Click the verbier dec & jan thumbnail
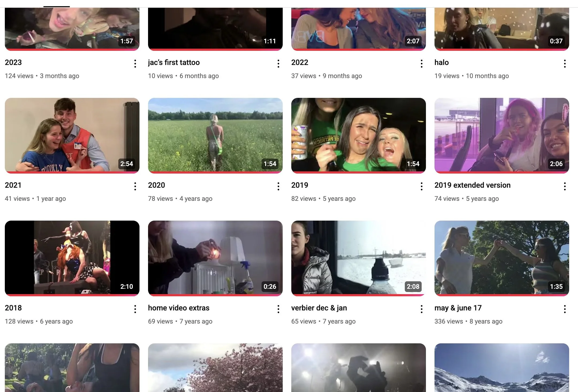 click(x=358, y=258)
